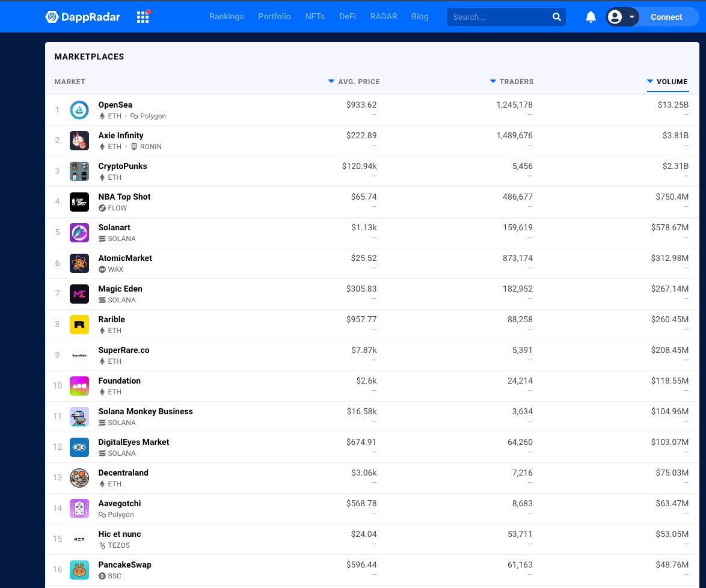Click the PancakeSwap logo

[x=79, y=569]
